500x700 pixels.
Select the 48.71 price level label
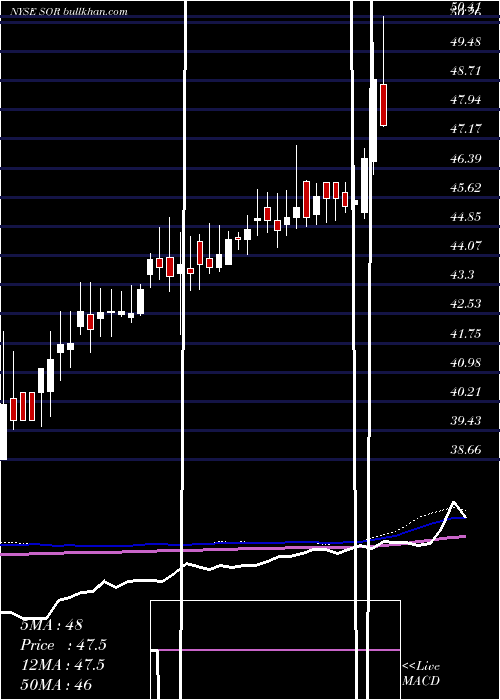click(466, 71)
